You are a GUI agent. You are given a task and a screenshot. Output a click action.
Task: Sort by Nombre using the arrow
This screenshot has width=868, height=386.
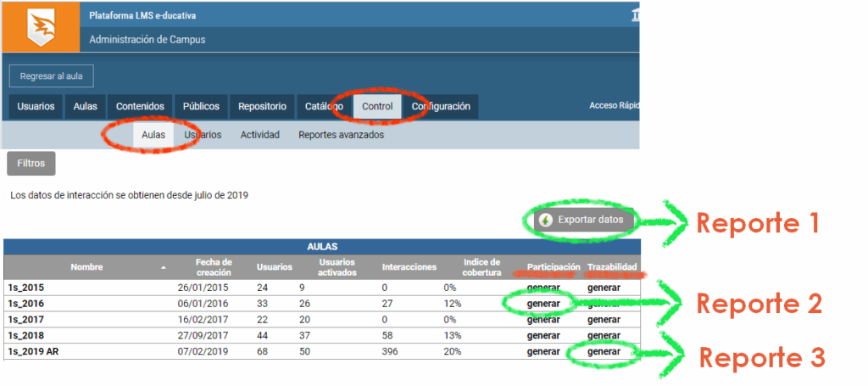(x=163, y=267)
